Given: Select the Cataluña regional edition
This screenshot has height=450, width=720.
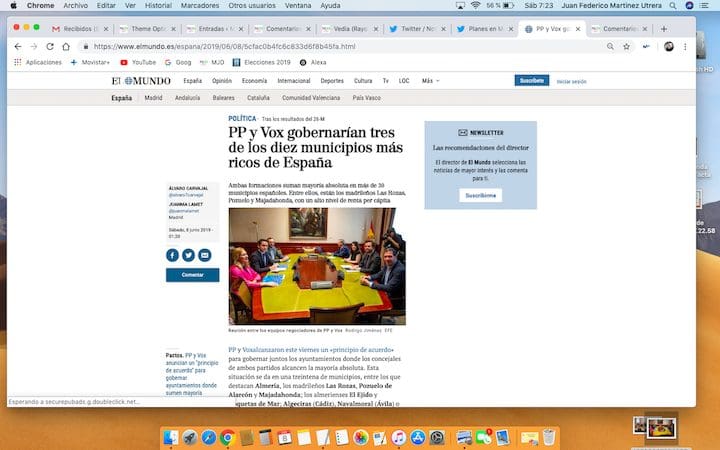Looking at the screenshot, I should (x=258, y=98).
